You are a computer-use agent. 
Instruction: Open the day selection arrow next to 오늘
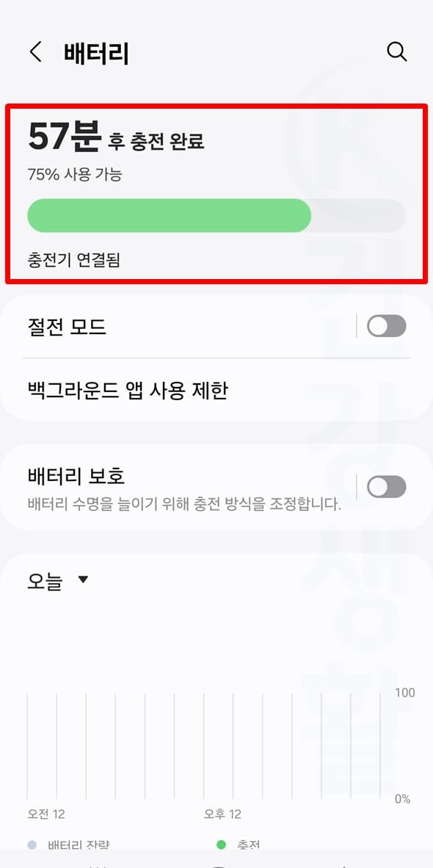point(83,579)
